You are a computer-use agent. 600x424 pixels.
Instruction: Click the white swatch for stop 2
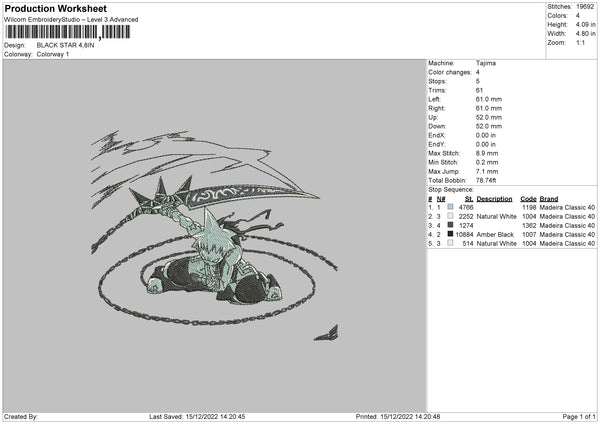coord(450,216)
